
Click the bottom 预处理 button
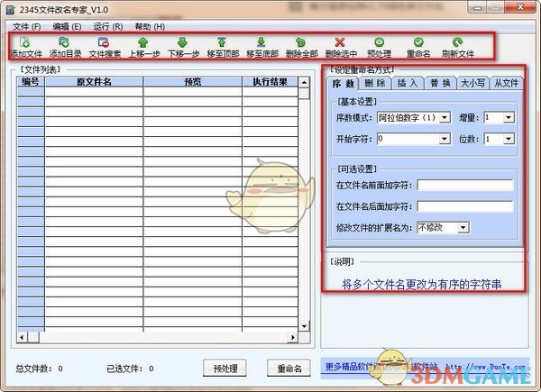pos(225,369)
